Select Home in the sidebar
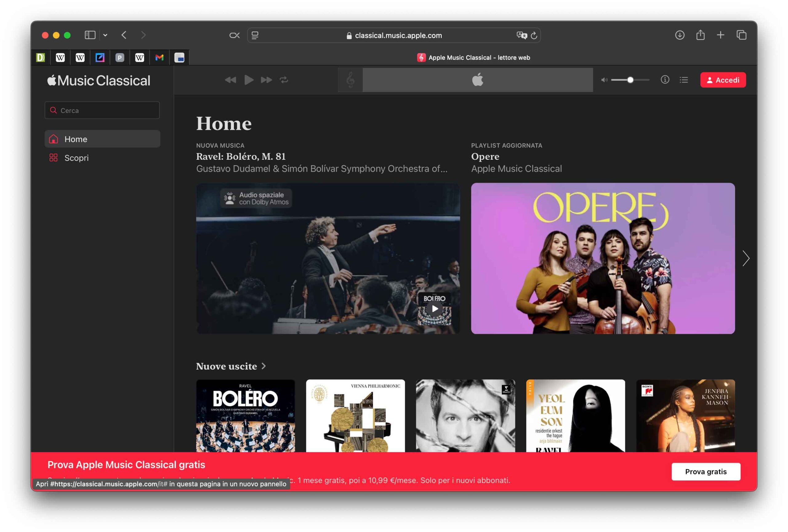Image resolution: width=788 pixels, height=532 pixels. coord(76,139)
